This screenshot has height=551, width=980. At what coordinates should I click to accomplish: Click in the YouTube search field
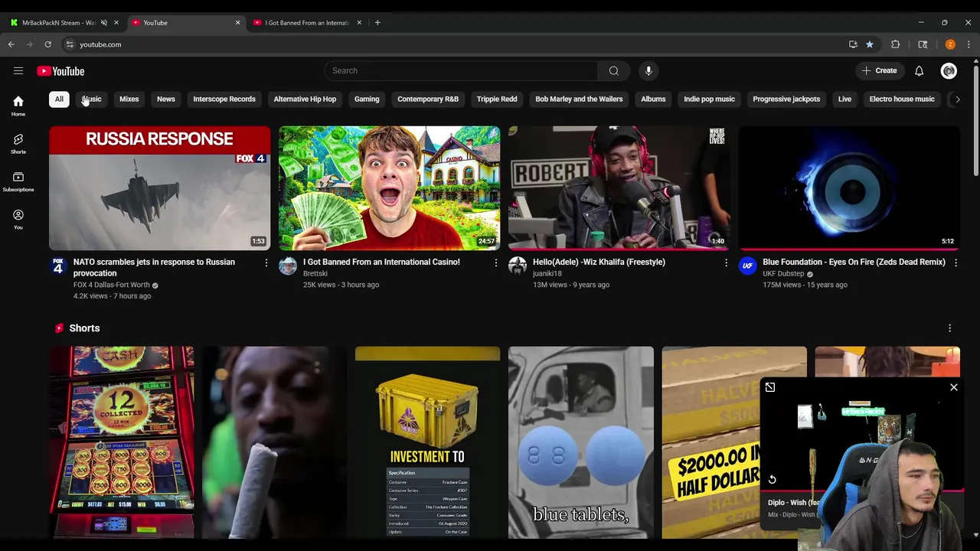pyautogui.click(x=462, y=70)
